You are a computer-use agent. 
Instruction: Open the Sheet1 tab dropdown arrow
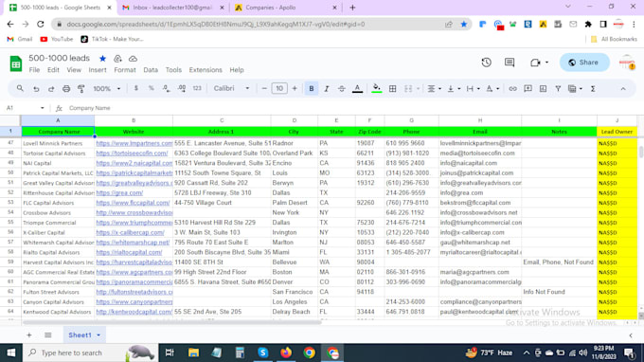click(98, 335)
